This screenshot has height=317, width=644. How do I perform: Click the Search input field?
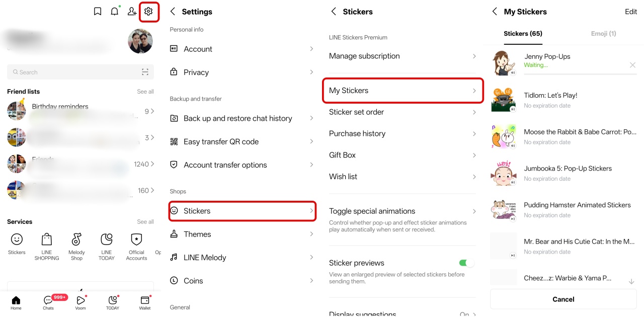pyautogui.click(x=75, y=72)
